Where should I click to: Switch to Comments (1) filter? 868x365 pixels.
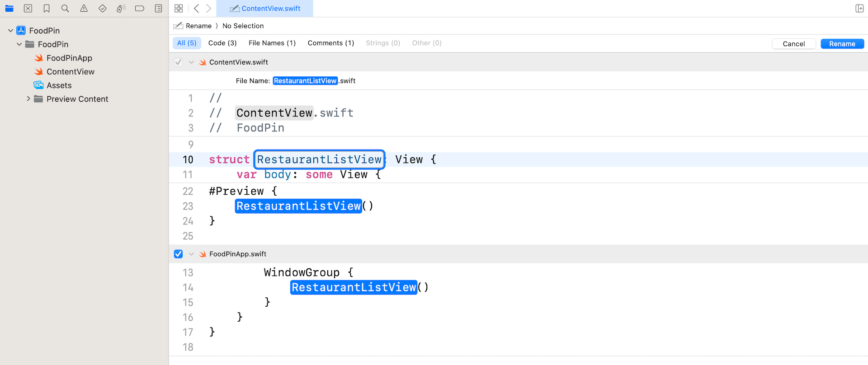(x=330, y=43)
